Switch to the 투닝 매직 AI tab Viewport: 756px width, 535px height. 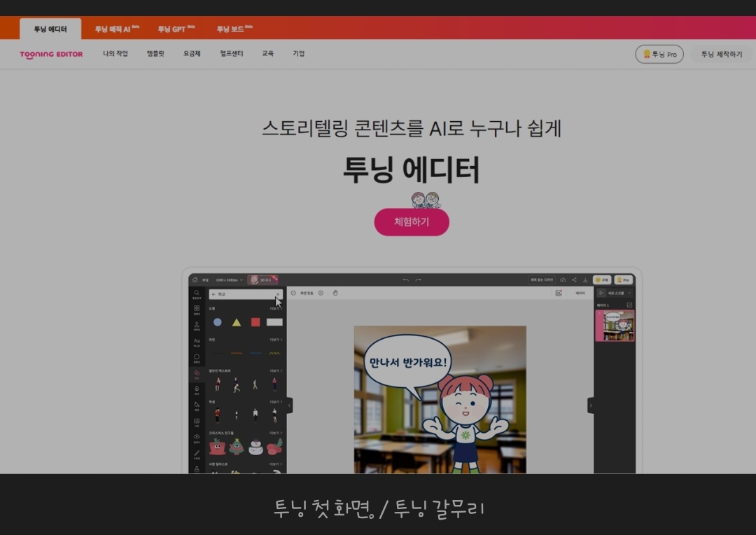pos(117,29)
